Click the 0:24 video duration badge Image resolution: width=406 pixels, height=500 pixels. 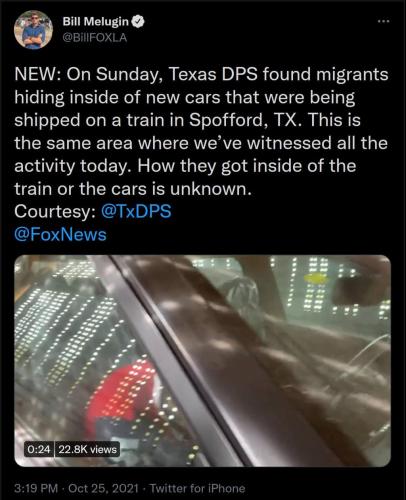click(x=39, y=449)
